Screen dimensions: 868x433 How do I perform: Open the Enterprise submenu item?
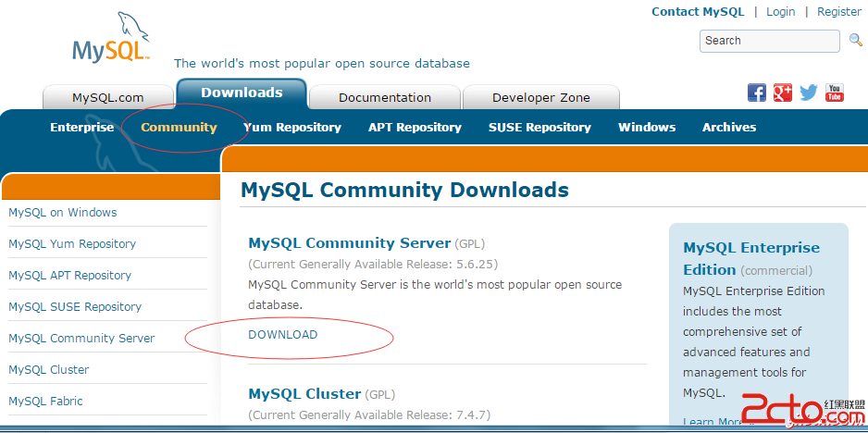(82, 128)
